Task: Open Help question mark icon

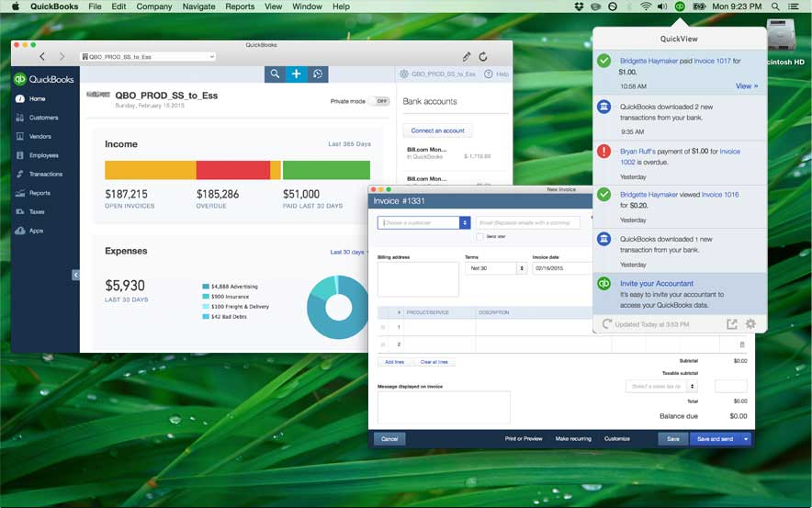Action: click(488, 74)
